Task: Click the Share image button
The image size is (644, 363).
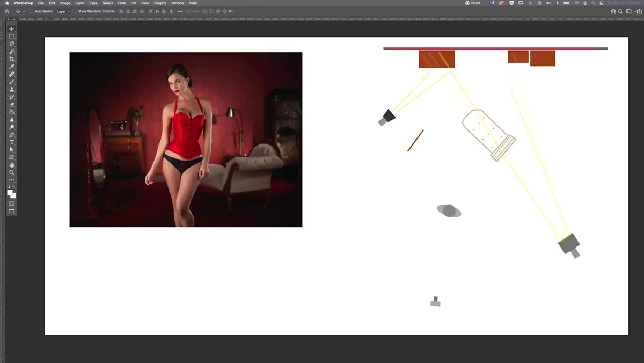Action: tap(640, 11)
